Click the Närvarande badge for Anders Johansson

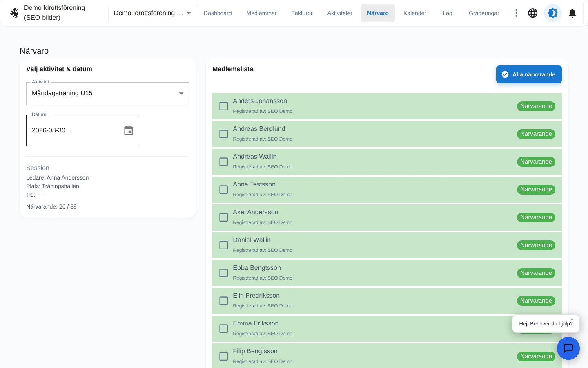[536, 106]
